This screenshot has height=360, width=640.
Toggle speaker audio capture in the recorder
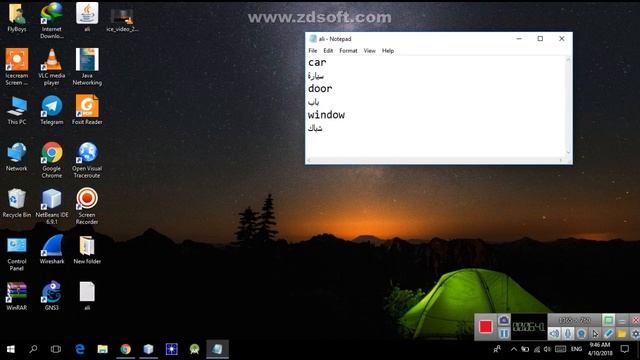pos(554,334)
